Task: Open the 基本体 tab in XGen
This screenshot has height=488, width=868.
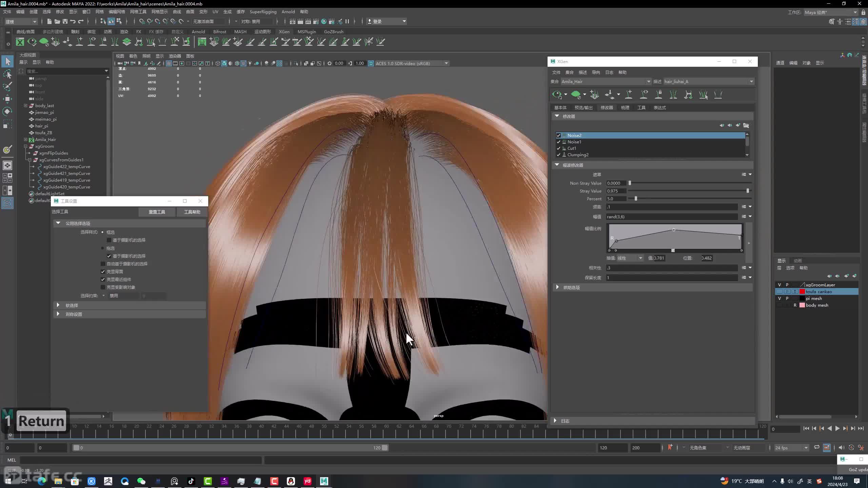Action: (x=560, y=107)
